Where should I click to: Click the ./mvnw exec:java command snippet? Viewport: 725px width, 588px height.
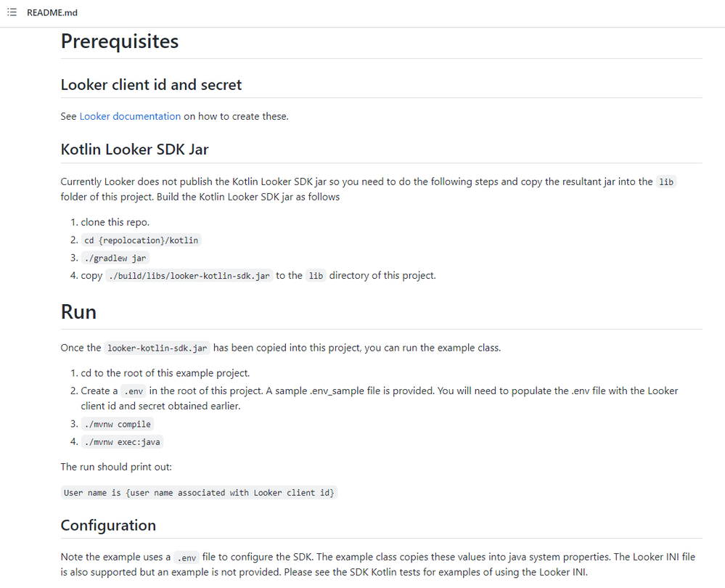pos(122,442)
